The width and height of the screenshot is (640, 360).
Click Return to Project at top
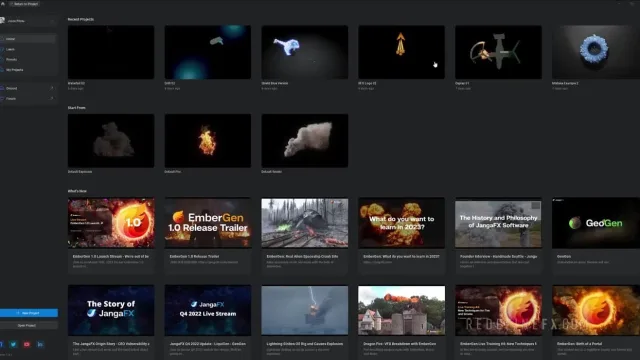(24, 4)
